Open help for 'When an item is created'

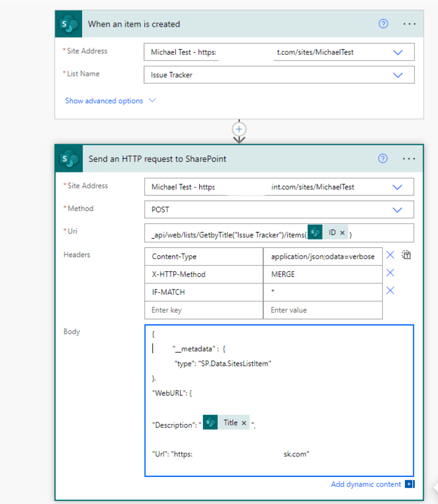point(383,24)
